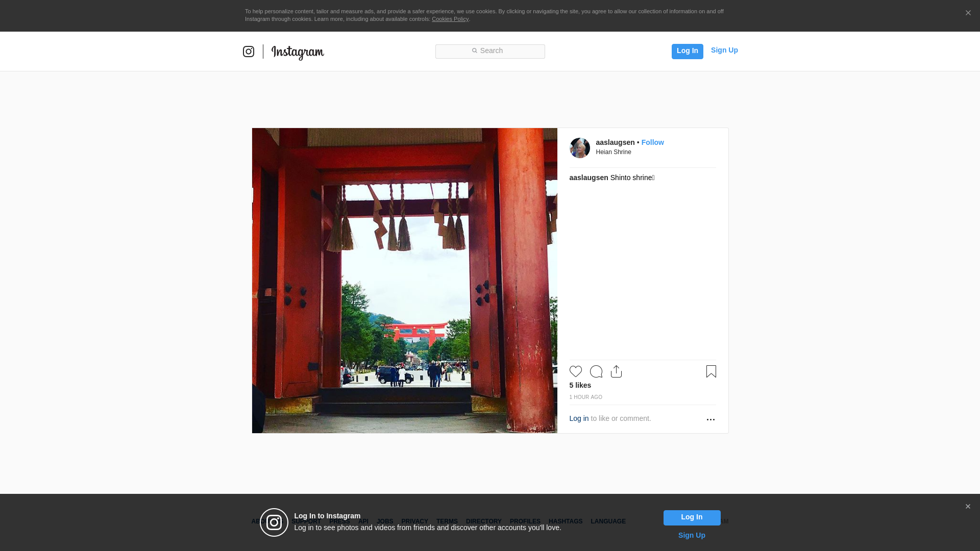Open the Instagram wordmark home link
Image resolution: width=980 pixels, height=551 pixels.
click(298, 53)
